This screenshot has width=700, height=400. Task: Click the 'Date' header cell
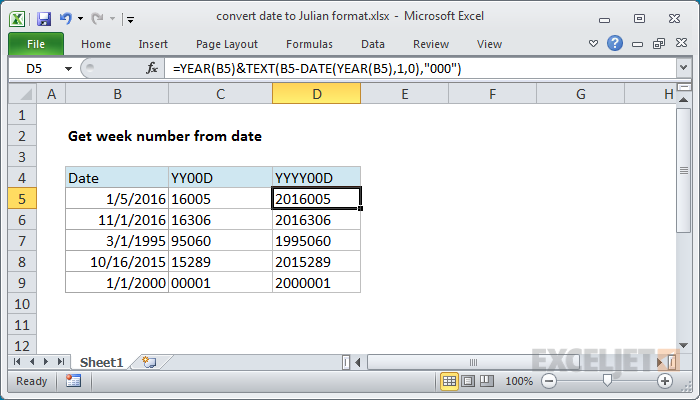click(x=117, y=178)
